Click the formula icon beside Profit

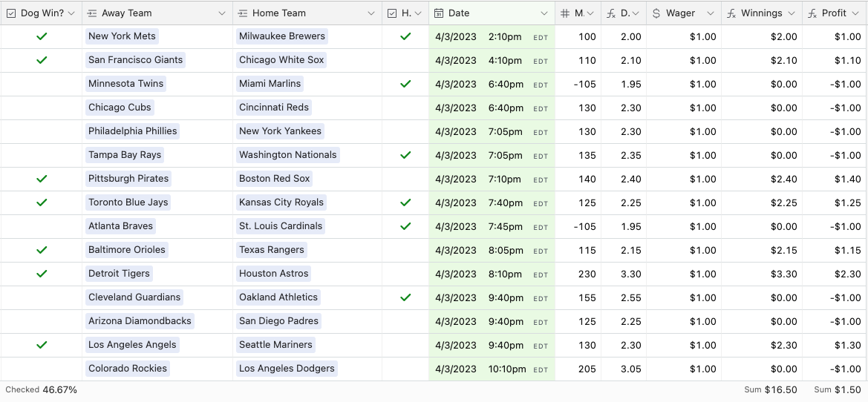[812, 13]
